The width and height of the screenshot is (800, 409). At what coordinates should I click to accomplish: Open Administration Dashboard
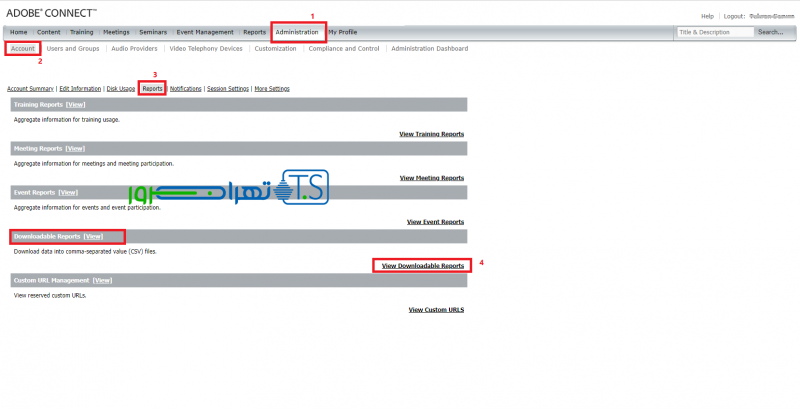(429, 48)
